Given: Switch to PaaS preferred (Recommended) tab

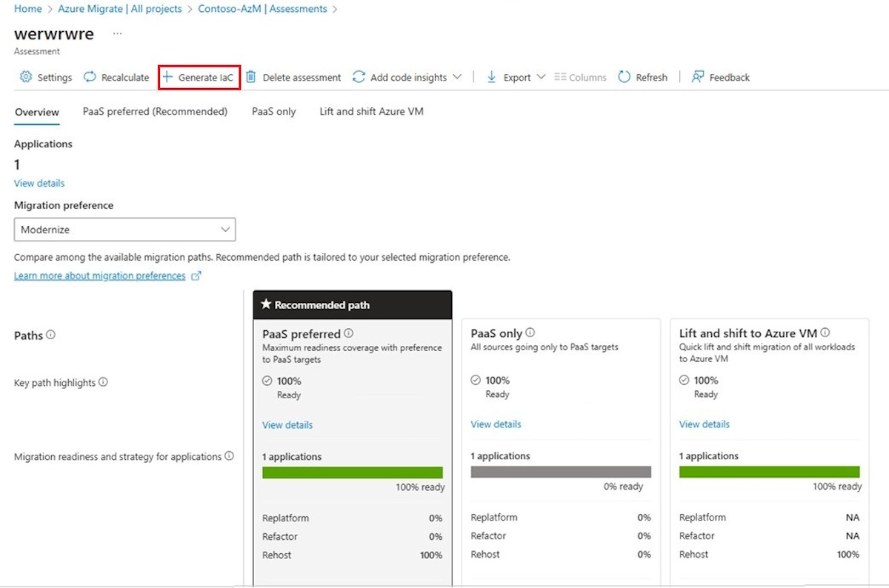Looking at the screenshot, I should 155,112.
